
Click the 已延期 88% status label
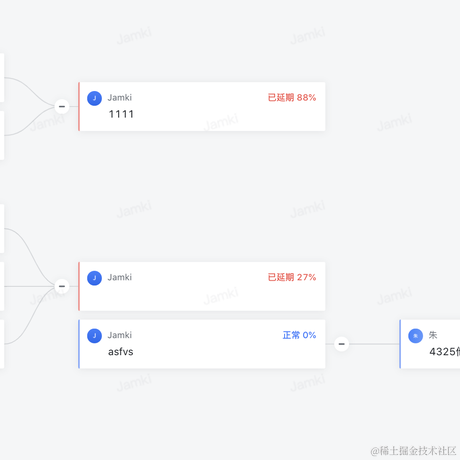292,98
